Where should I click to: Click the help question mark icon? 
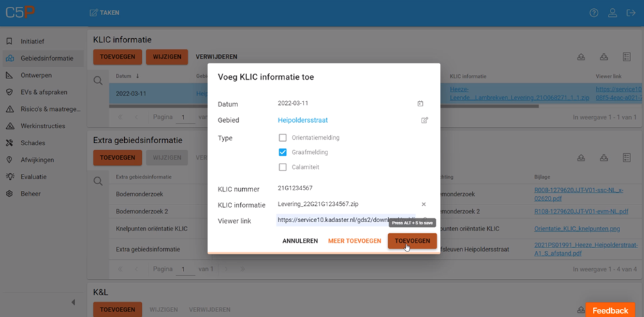coord(594,13)
